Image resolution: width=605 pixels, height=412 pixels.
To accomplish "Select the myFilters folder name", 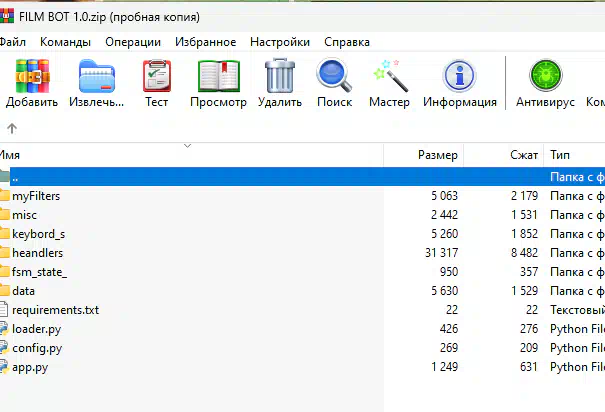I will pos(36,196).
